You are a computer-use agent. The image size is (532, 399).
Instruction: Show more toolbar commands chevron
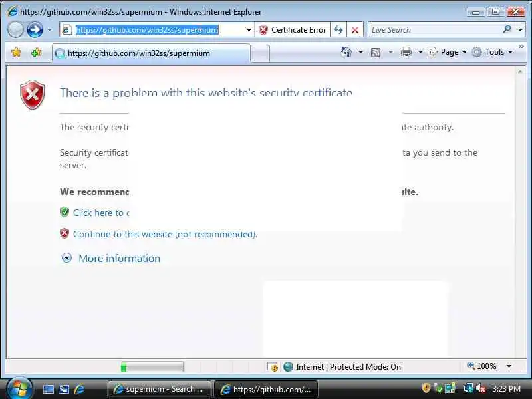[521, 46]
